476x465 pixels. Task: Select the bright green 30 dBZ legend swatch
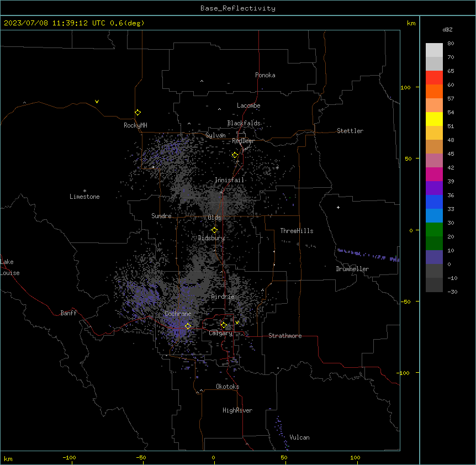[434, 230]
